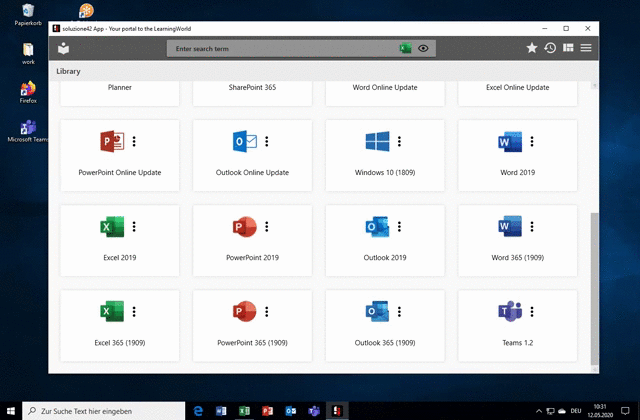Switch layout with the grid view icon

pyautogui.click(x=568, y=48)
